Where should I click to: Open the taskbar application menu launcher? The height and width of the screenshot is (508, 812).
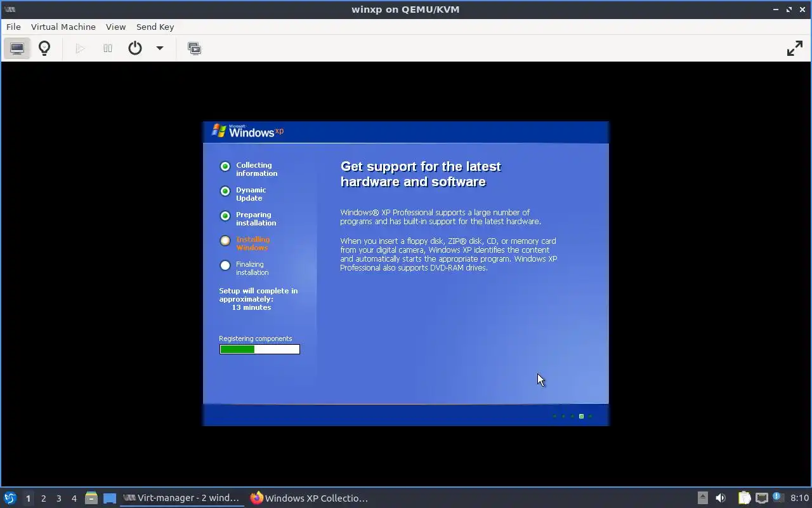pos(10,498)
